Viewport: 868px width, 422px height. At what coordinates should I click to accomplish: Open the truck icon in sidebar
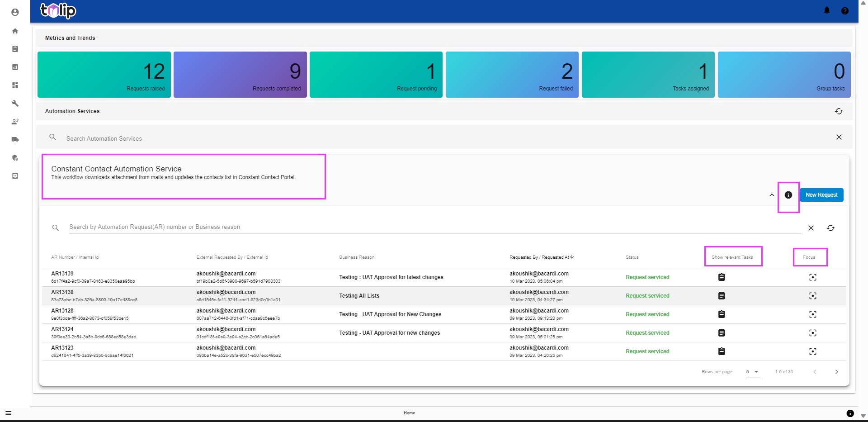tap(15, 139)
